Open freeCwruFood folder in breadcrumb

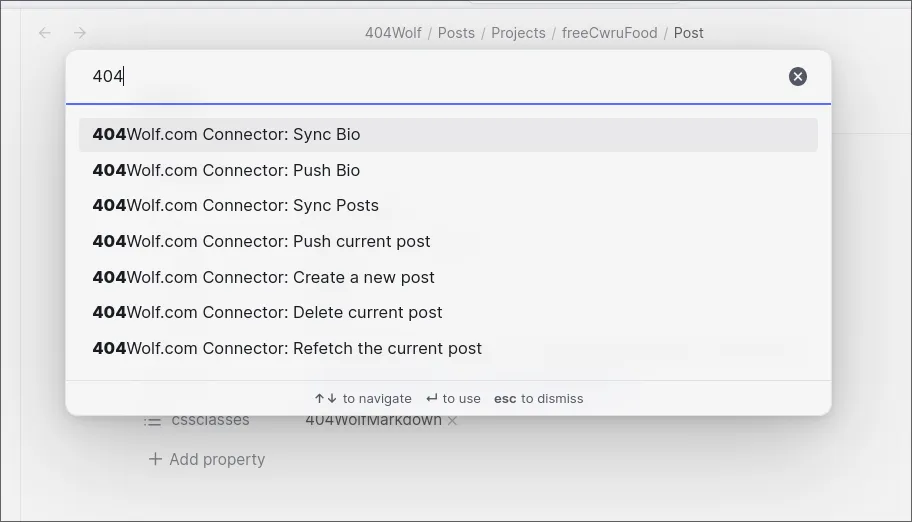pos(609,33)
